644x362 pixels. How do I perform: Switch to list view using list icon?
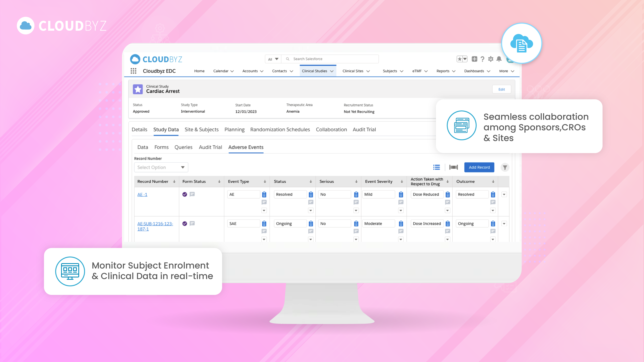(436, 167)
